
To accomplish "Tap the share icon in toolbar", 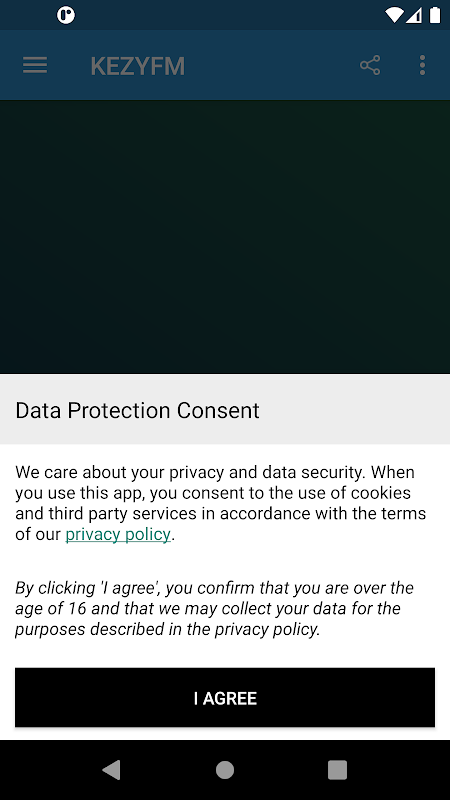I will click(370, 65).
